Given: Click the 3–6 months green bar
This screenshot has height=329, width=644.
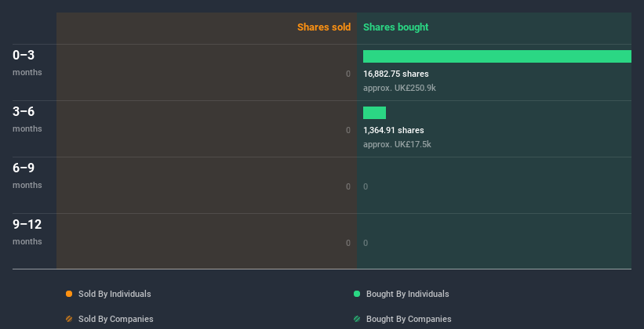Looking at the screenshot, I should (374, 112).
